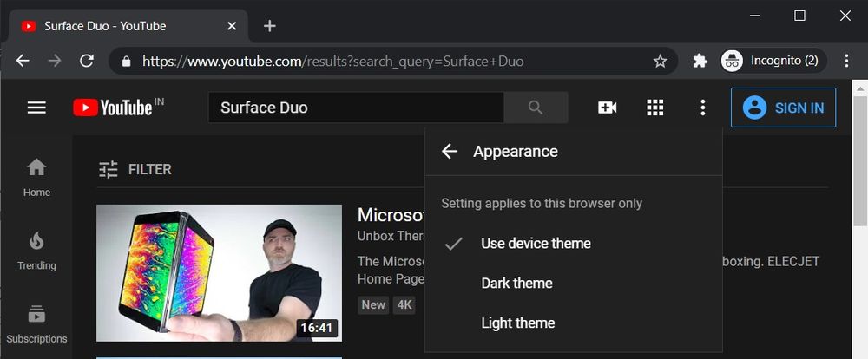Open Chrome's three-dot menu

[x=845, y=61]
